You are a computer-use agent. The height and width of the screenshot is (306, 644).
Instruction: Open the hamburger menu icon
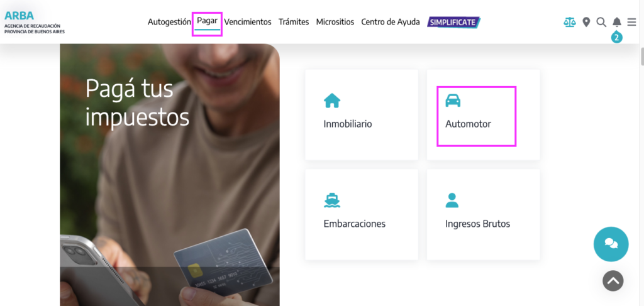pos(631,22)
